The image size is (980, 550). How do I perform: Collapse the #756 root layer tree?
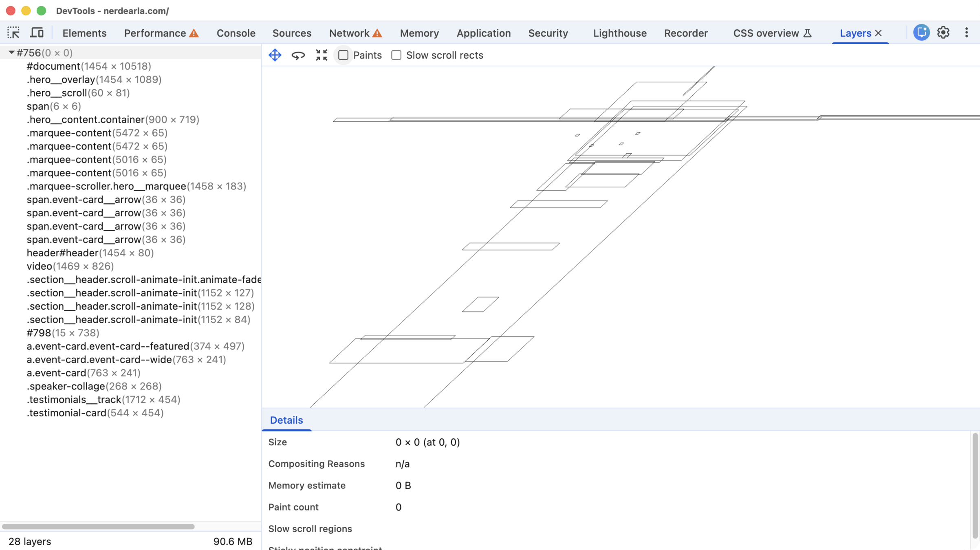pyautogui.click(x=11, y=53)
